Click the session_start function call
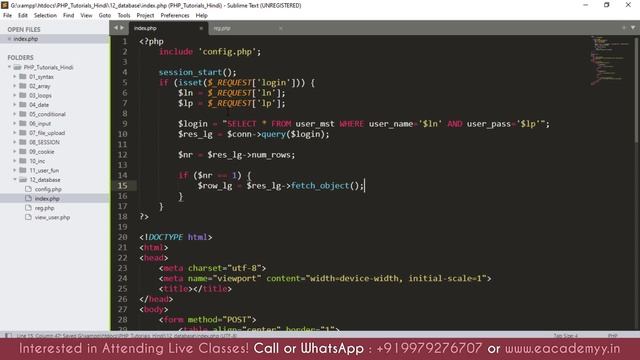The width and height of the screenshot is (640, 360). (190, 72)
